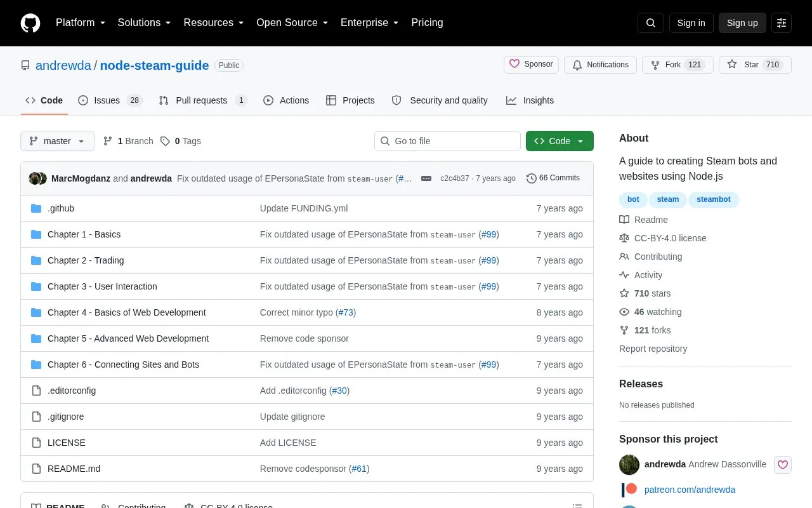Open the Insights tab
Viewport: 812px width, 508px height.
(x=530, y=100)
